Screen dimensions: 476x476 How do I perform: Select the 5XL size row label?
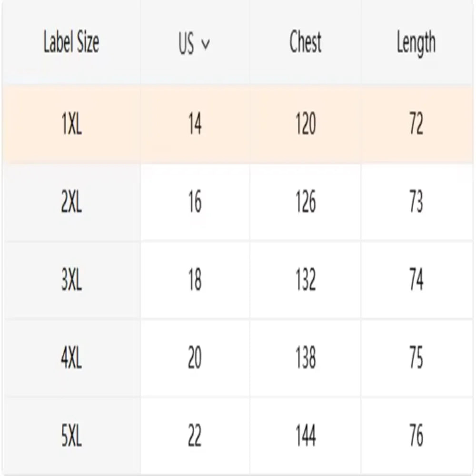(x=71, y=436)
